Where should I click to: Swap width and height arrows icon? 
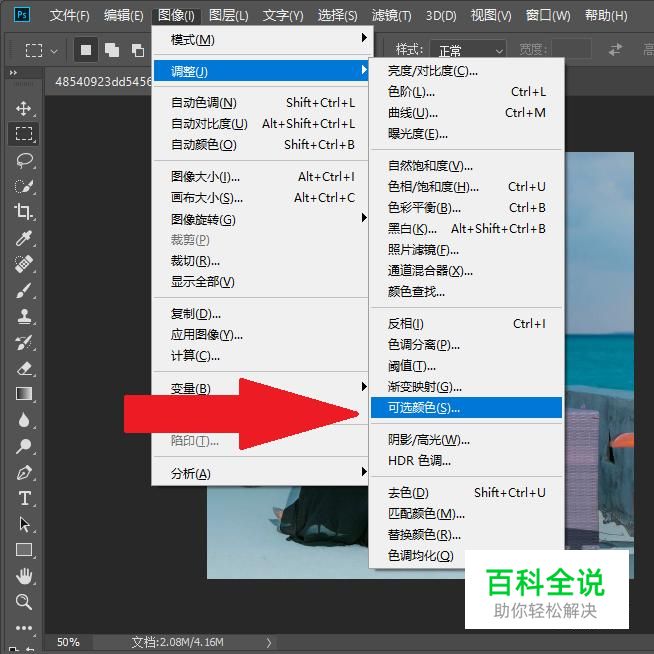pyautogui.click(x=615, y=50)
